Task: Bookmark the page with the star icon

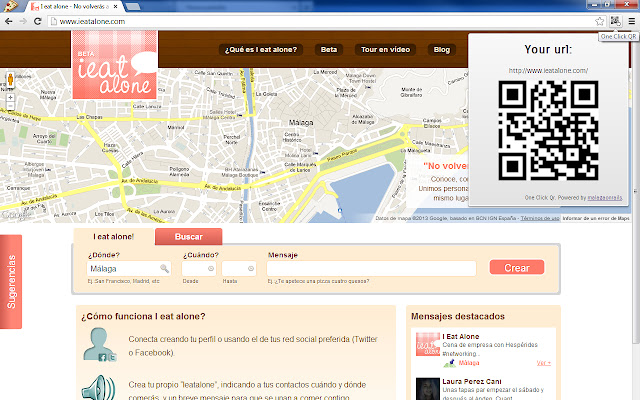Action: point(599,21)
